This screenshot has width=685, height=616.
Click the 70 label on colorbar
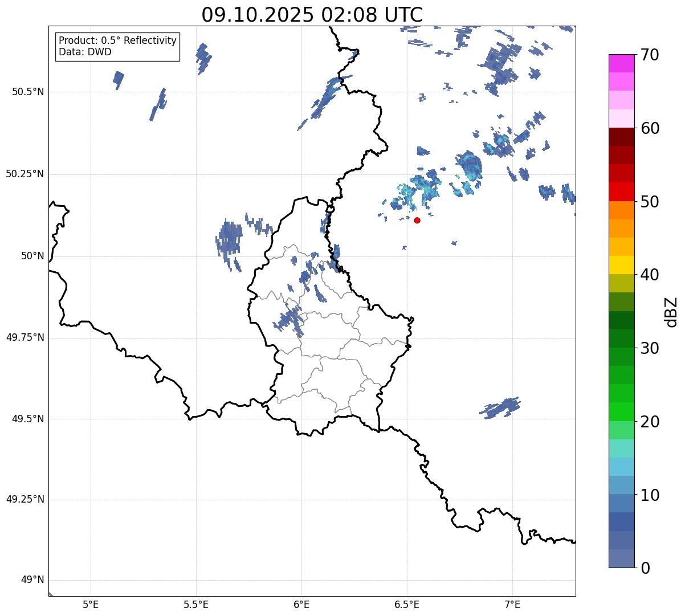(x=649, y=55)
